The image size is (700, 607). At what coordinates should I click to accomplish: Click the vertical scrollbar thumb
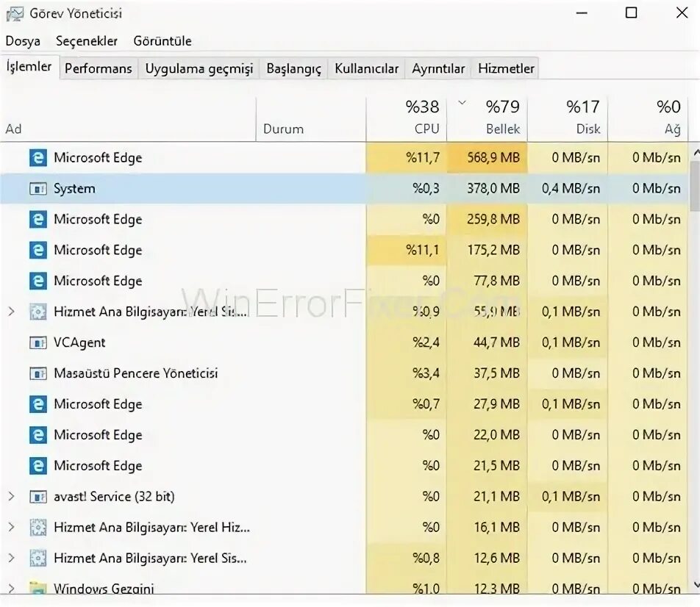(695, 185)
